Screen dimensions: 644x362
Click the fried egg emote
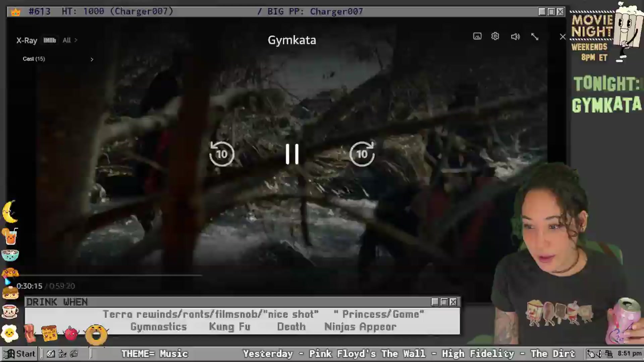9,333
